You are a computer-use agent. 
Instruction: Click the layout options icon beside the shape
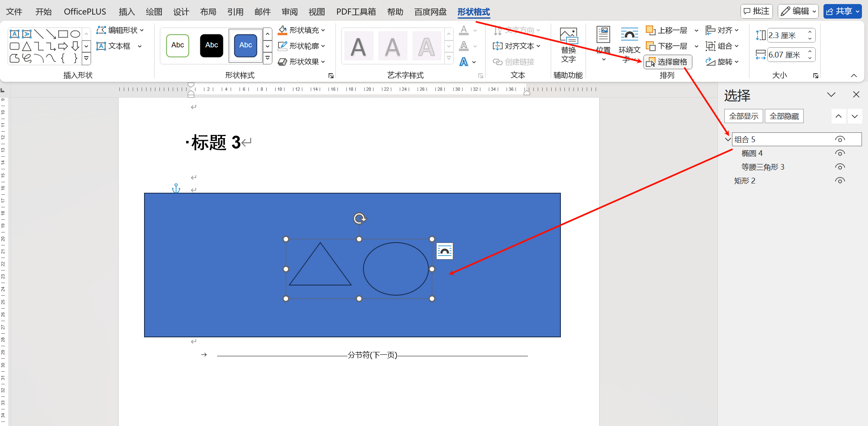click(444, 251)
